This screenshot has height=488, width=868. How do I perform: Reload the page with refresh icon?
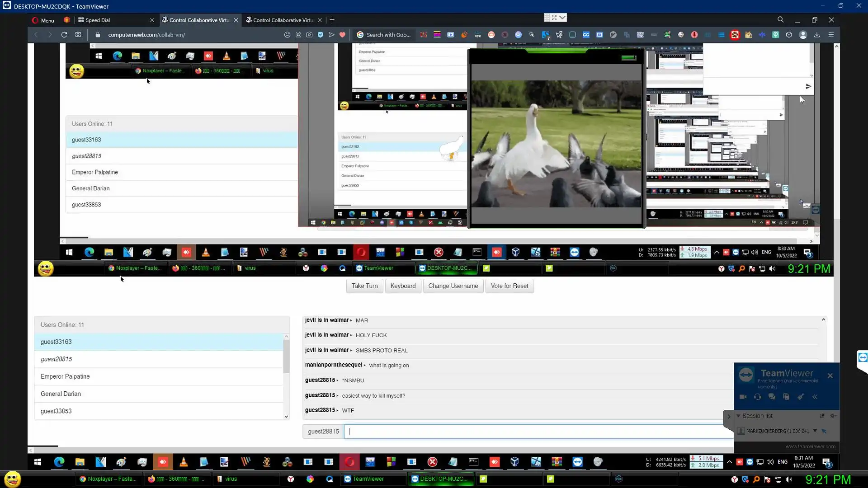click(64, 35)
